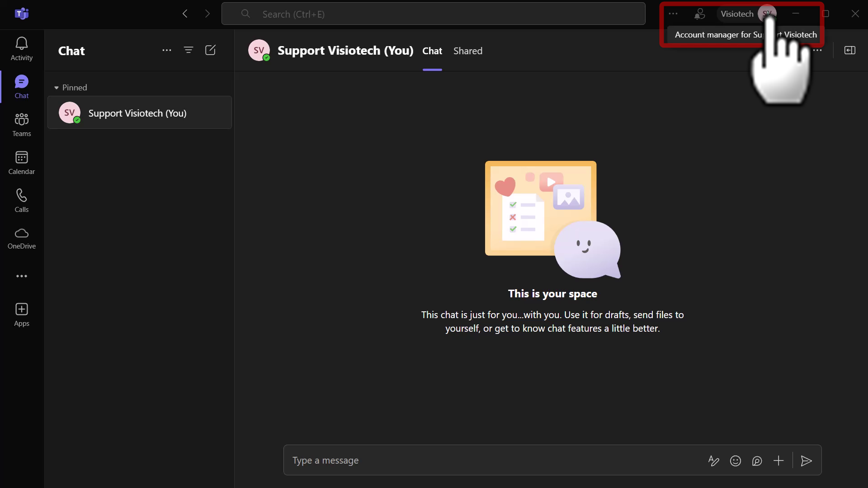
Task: Open the attach actions plus menu
Action: (778, 461)
